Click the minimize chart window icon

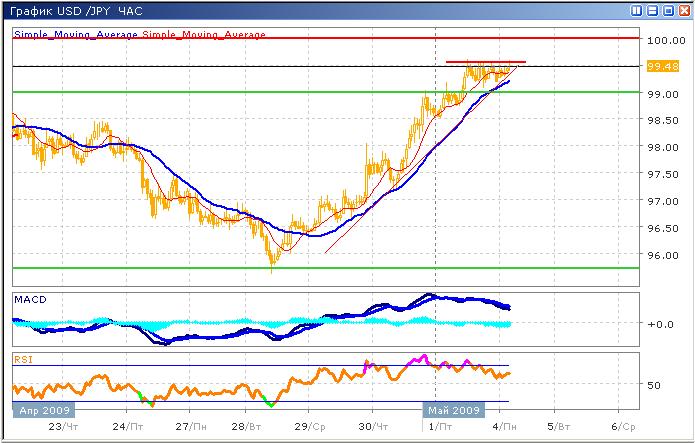[x=652, y=11]
